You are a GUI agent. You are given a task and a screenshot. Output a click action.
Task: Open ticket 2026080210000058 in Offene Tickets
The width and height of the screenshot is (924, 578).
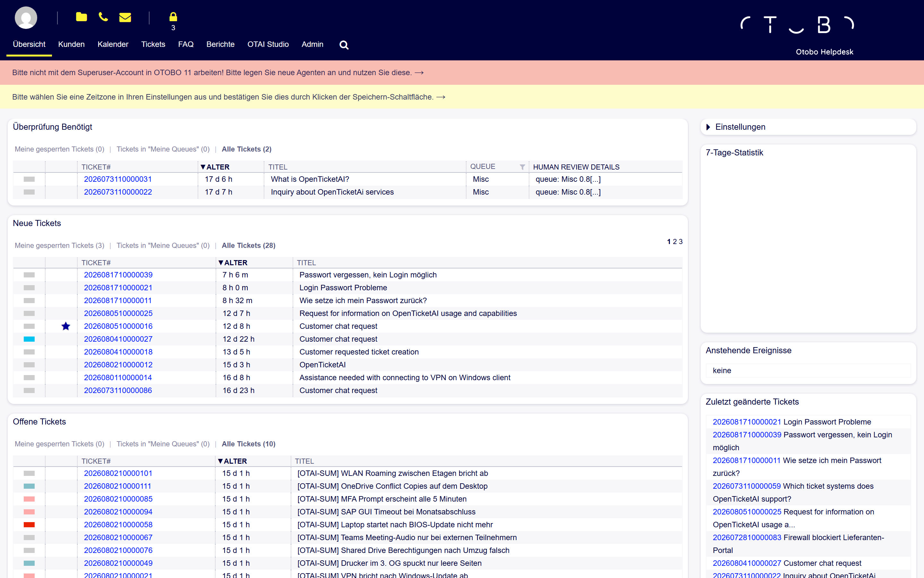coord(118,524)
